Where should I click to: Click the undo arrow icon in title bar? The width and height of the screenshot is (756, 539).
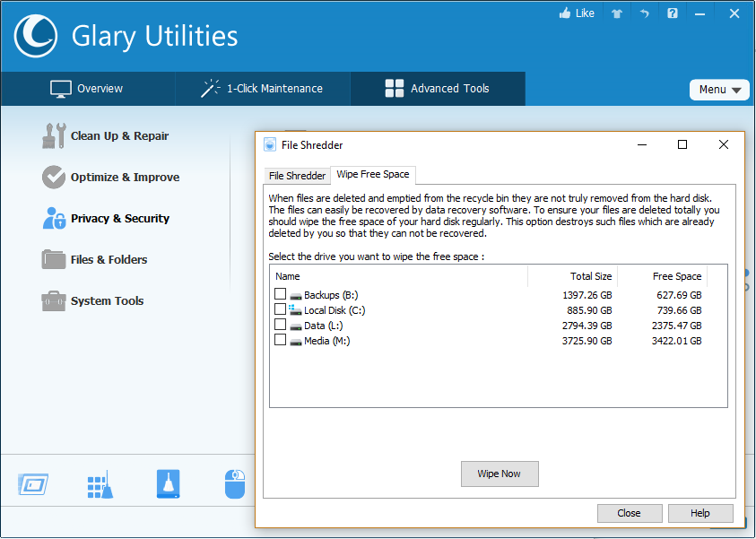pos(644,13)
